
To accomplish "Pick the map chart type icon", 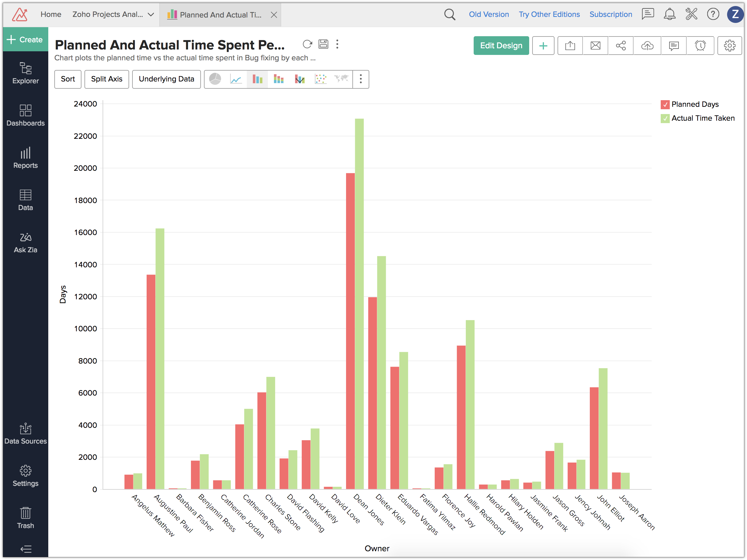I will [x=342, y=79].
